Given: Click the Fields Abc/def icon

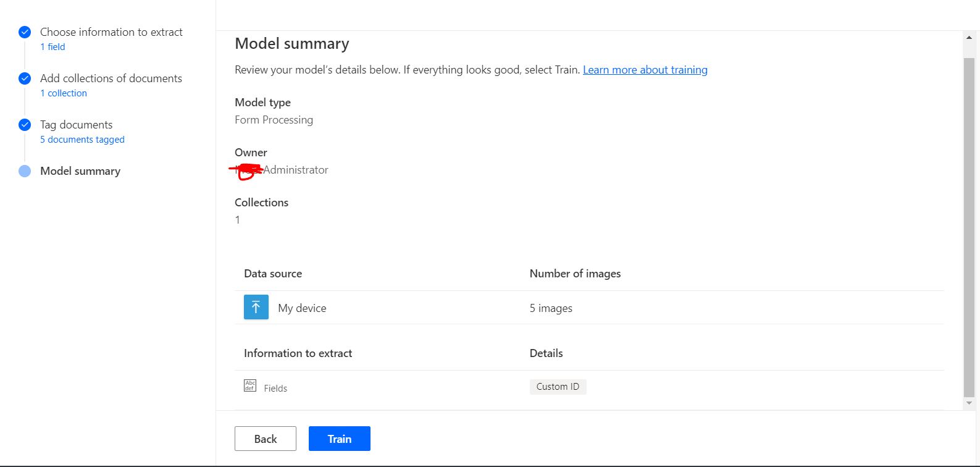Looking at the screenshot, I should 250,386.
